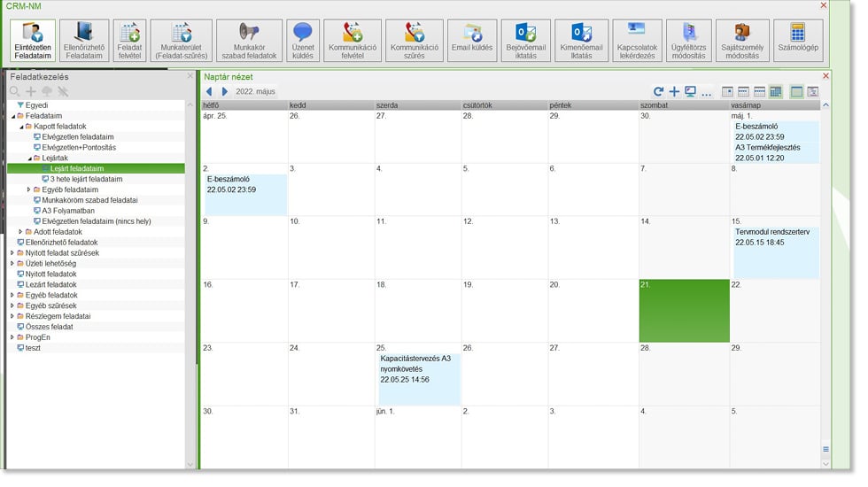Expand the Üzleti lehetőség folder
The image size is (868, 487).
(x=12, y=264)
